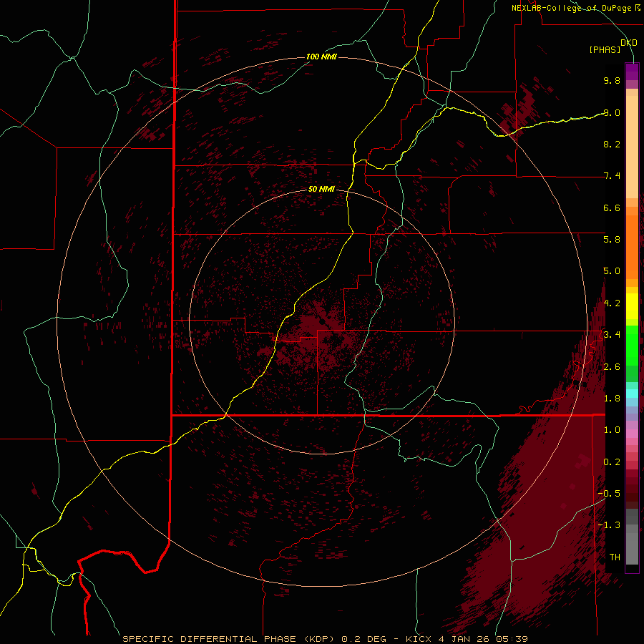Screen dimensions: 644x644
Task: Pick the gray color bar segment near TH
Action: pos(632,548)
